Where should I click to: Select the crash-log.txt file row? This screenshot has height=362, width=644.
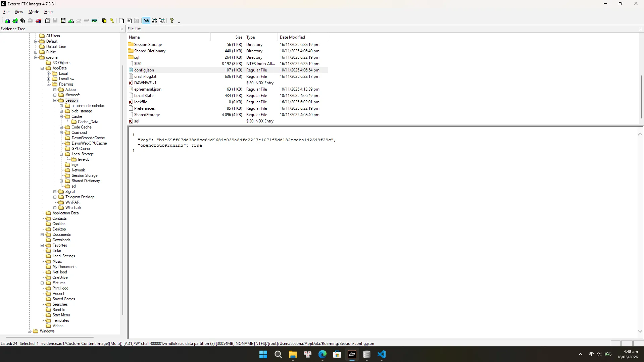[228, 76]
